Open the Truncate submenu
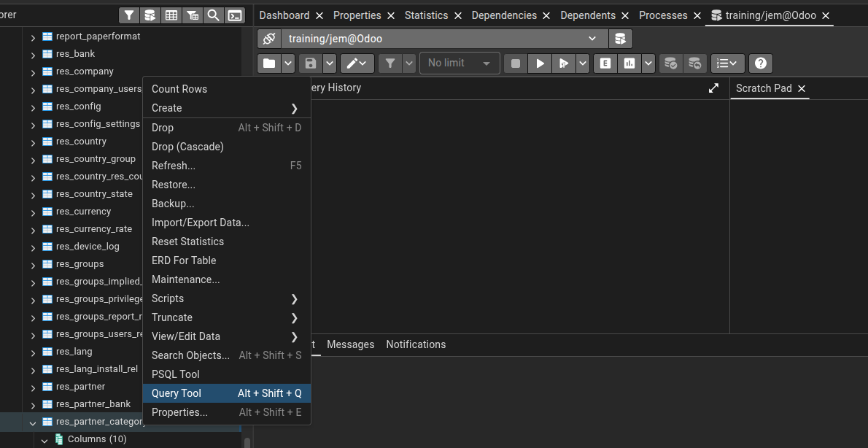868x448 pixels. [227, 317]
